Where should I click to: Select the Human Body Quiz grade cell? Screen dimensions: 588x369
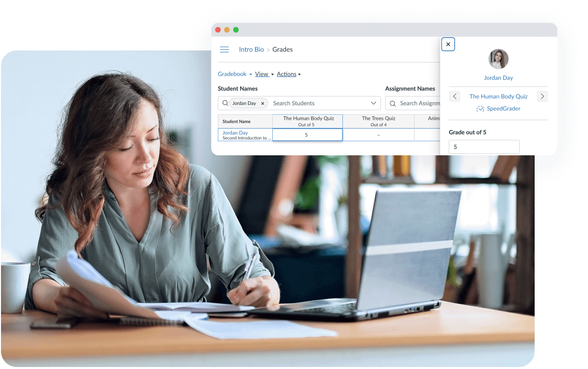tap(307, 135)
